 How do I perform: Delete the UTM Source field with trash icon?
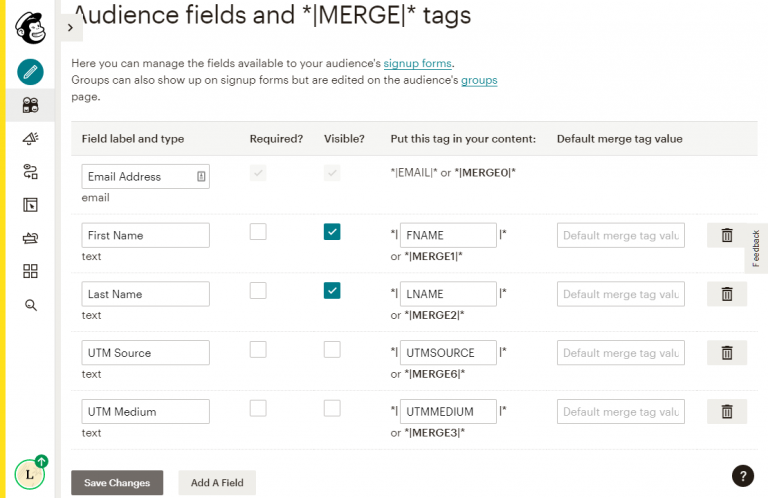pos(727,353)
